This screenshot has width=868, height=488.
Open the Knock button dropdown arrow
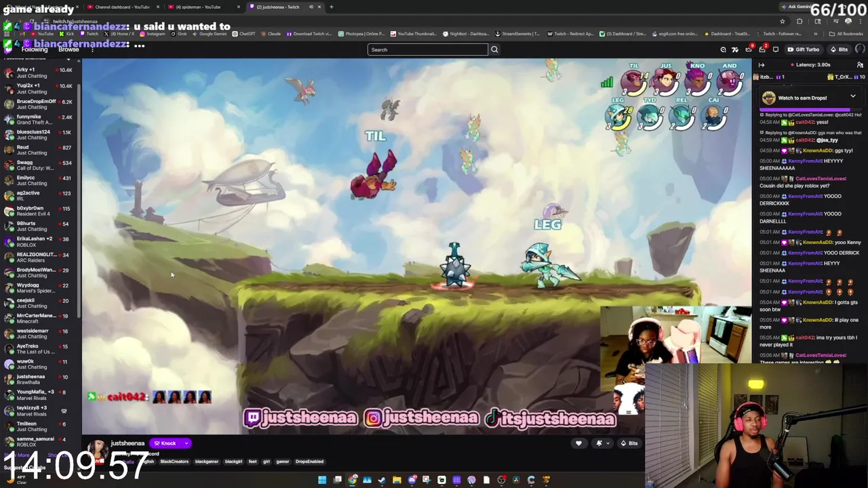186,443
